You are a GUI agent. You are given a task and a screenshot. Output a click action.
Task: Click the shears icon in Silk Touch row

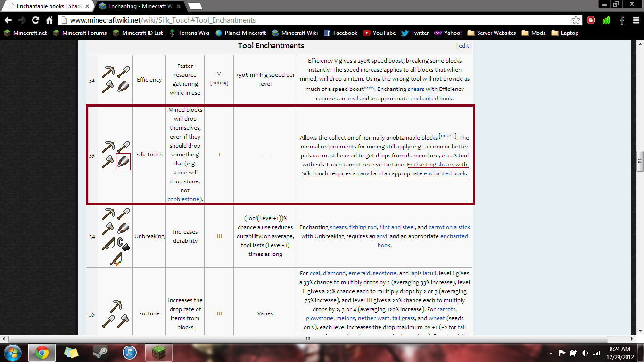point(123,162)
